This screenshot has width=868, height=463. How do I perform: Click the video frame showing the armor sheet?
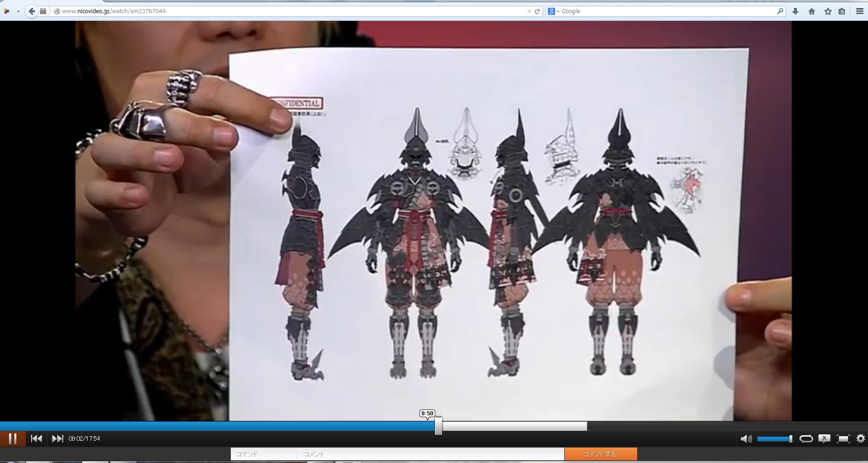tap(434, 221)
